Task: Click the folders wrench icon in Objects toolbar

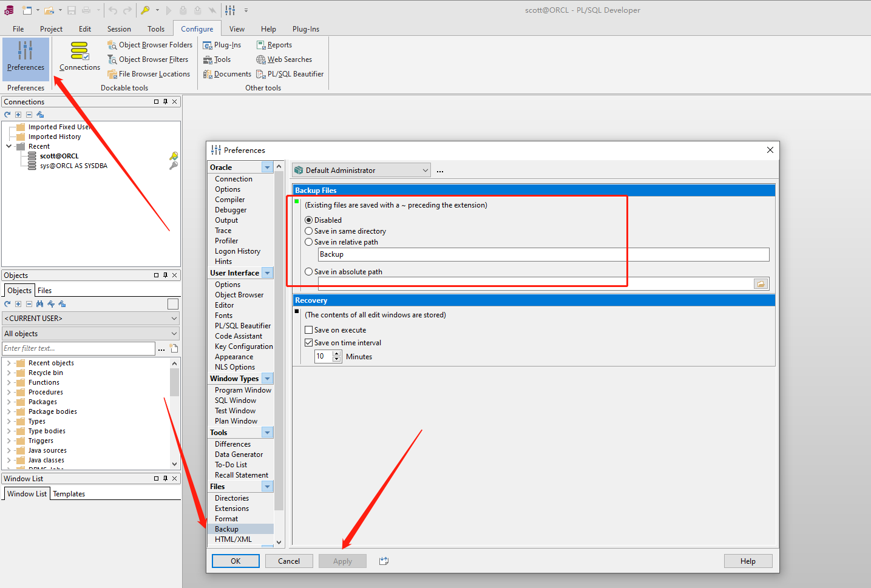Action: coord(62,304)
